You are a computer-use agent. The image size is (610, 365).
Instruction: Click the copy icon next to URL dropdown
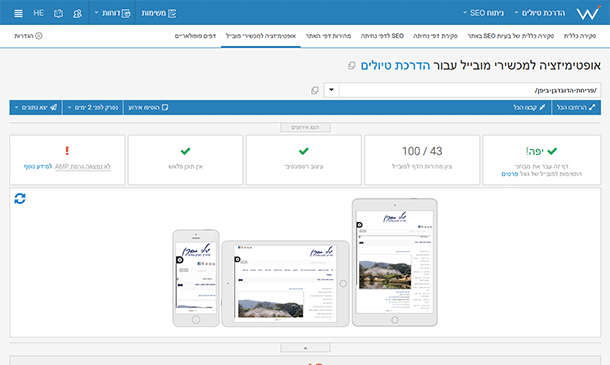point(315,90)
